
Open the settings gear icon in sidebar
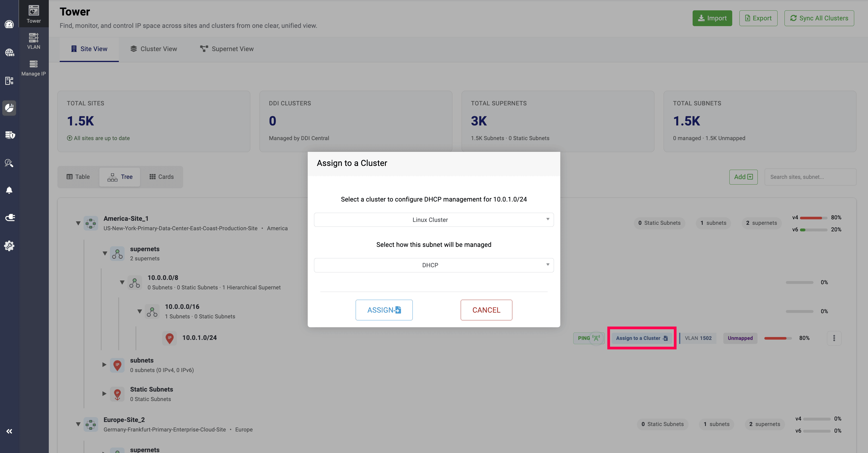9,246
